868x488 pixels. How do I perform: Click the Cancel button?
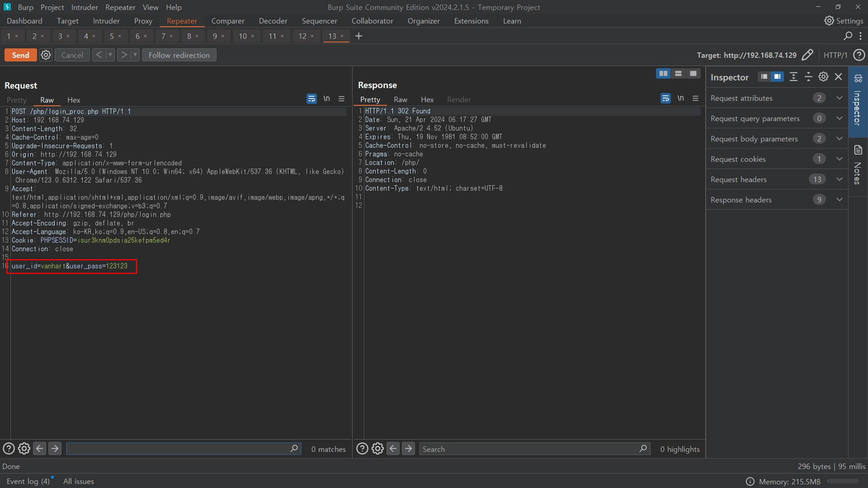pos(72,55)
